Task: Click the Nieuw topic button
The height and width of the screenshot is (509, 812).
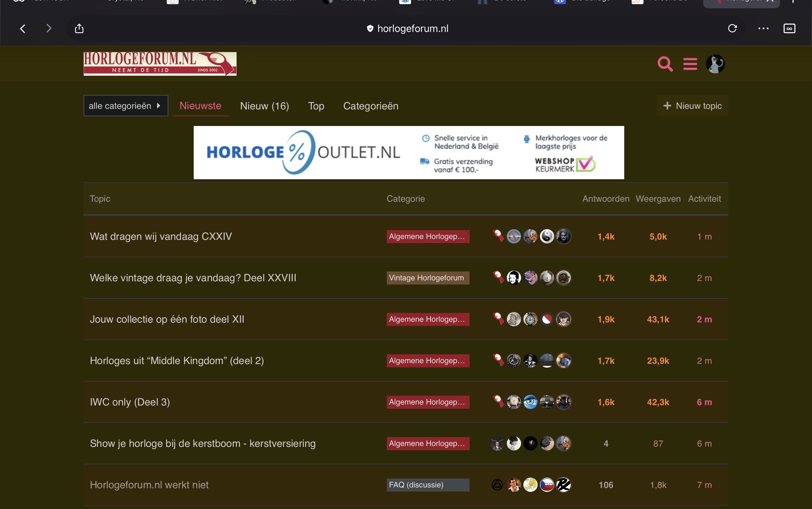Action: pos(692,106)
